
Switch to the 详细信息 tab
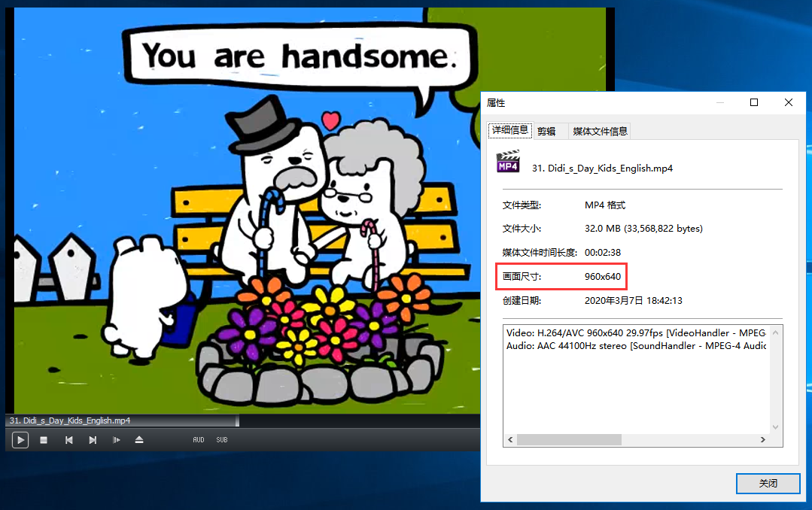[510, 130]
